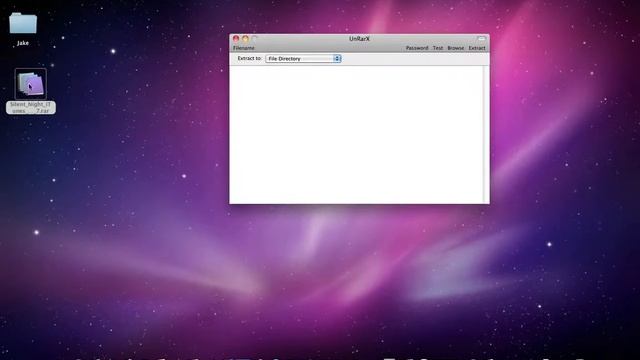Minimize the UnRarX window with yellow button

tap(245, 39)
